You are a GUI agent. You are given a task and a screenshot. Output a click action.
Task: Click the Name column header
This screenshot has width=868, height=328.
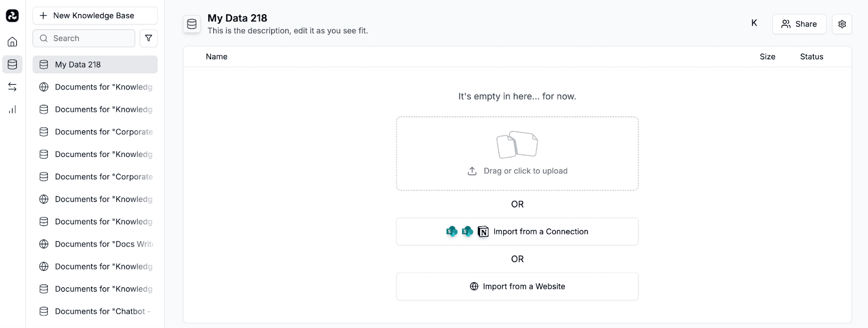[216, 56]
